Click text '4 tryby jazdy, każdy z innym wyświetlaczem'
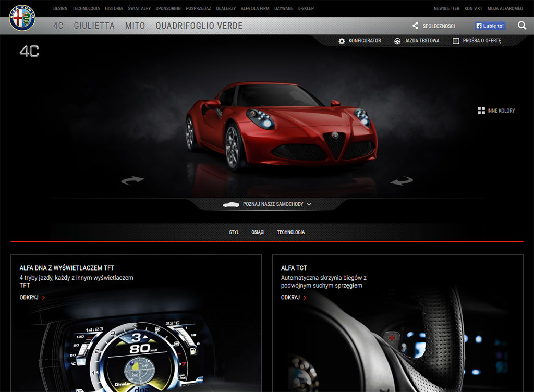 [x=76, y=278]
